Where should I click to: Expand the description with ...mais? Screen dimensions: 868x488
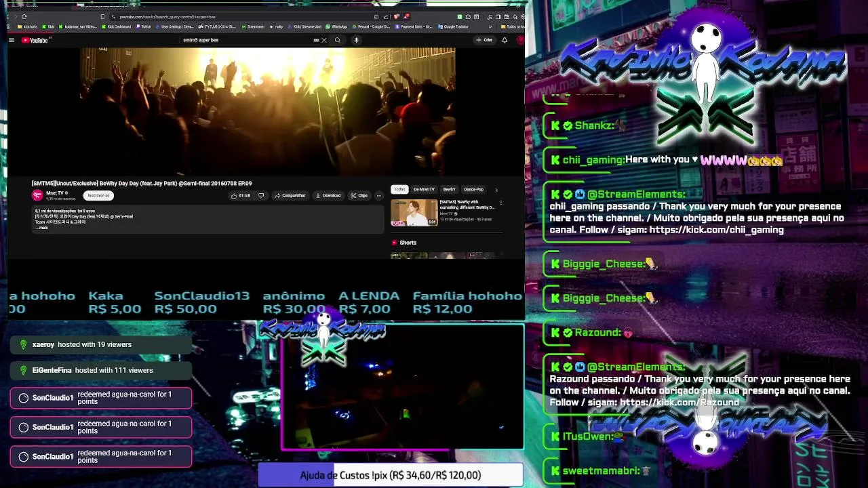tap(42, 228)
